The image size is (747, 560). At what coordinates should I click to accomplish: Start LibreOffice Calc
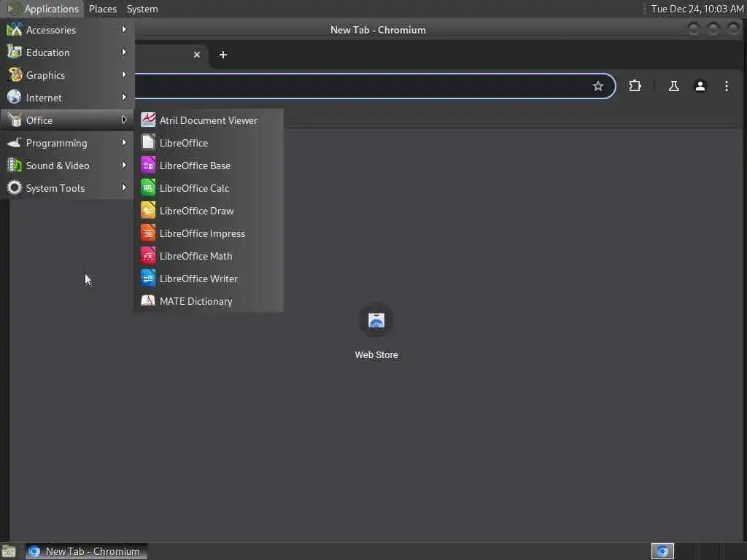pos(209,188)
